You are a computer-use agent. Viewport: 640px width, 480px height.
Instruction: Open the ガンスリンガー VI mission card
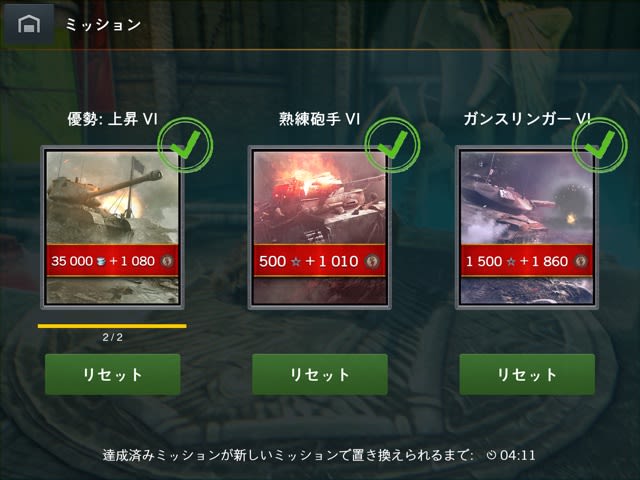click(527, 227)
